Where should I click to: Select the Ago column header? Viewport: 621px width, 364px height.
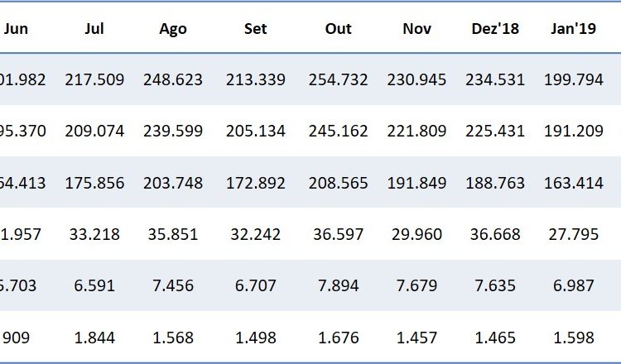173,29
